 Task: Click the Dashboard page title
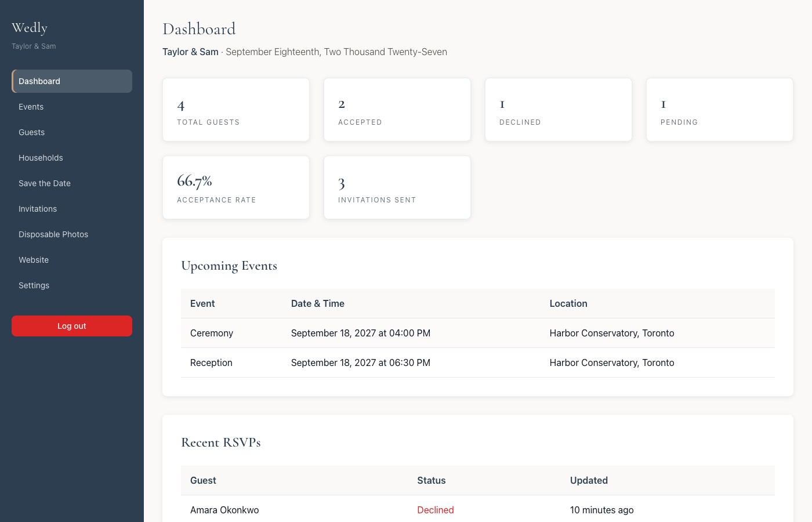(199, 29)
